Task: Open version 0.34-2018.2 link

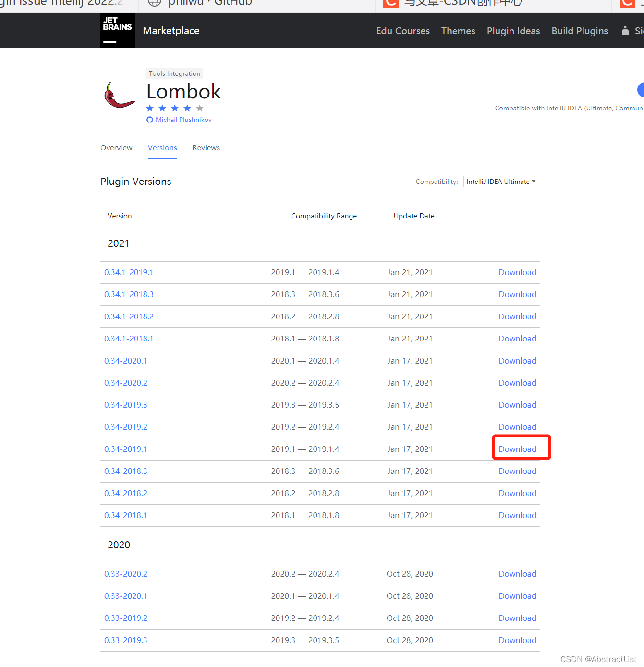Action: 126,493
